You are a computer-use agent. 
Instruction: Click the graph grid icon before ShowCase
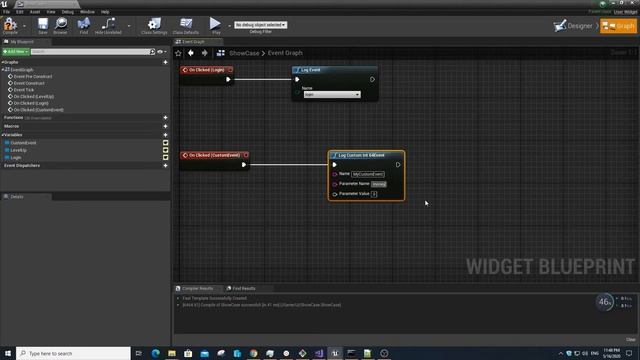coord(221,53)
